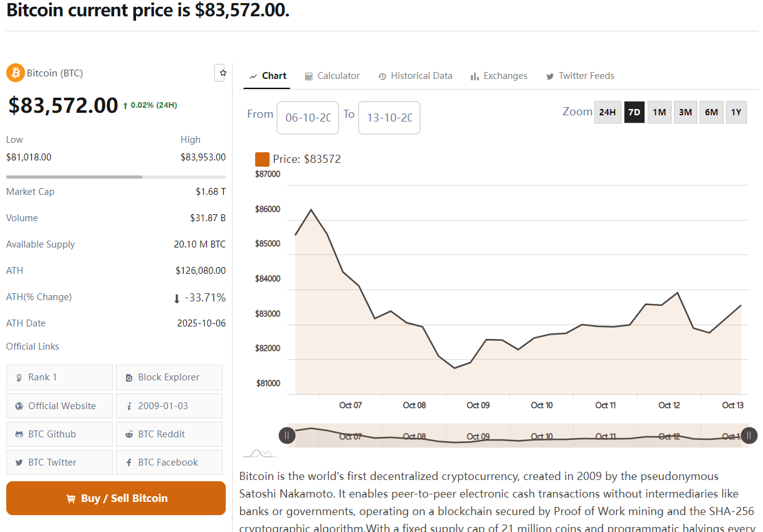Viewport: 763px width, 532px height.
Task: Open the Historical Data tab
Action: click(x=415, y=76)
